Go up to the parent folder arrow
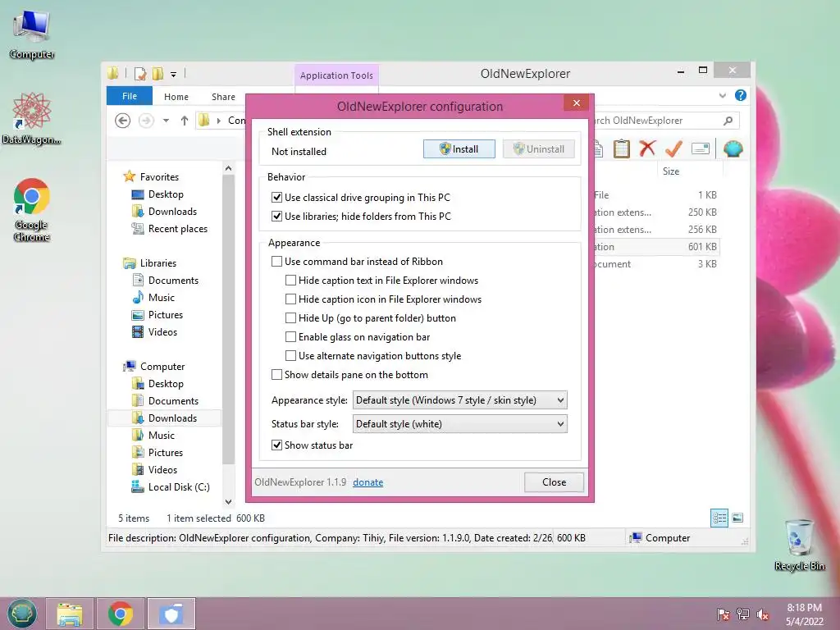The height and width of the screenshot is (630, 840). [185, 121]
